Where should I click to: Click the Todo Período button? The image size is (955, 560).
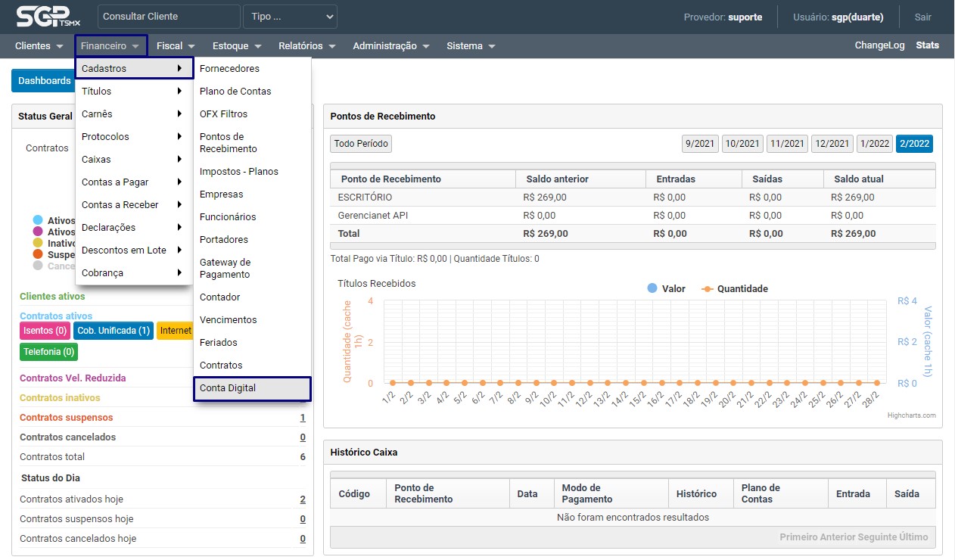361,144
